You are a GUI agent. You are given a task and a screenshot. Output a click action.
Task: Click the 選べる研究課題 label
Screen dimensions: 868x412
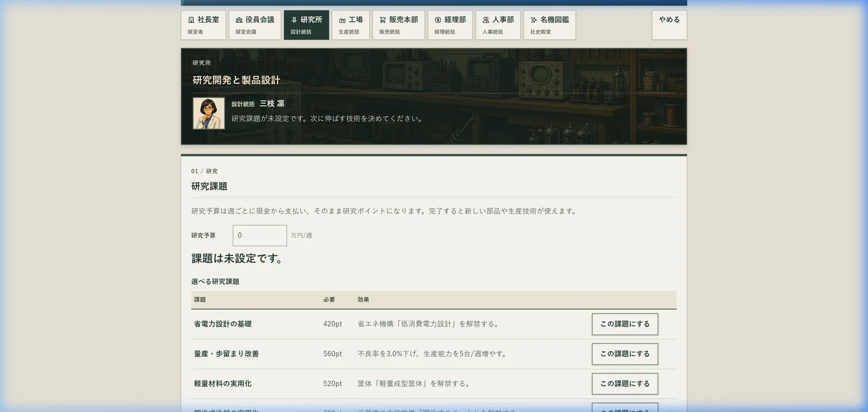[215, 282]
